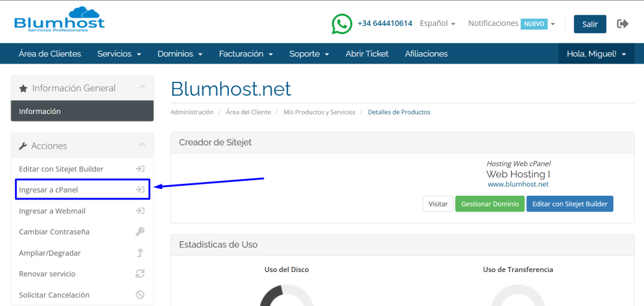Expand the Dominios menu
Viewport: 644px width, 306px height.
[180, 54]
